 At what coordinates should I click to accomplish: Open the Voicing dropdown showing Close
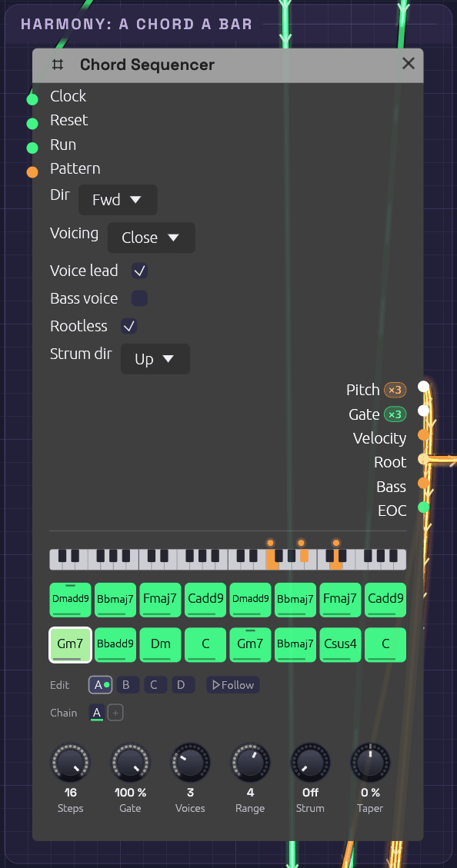point(152,238)
